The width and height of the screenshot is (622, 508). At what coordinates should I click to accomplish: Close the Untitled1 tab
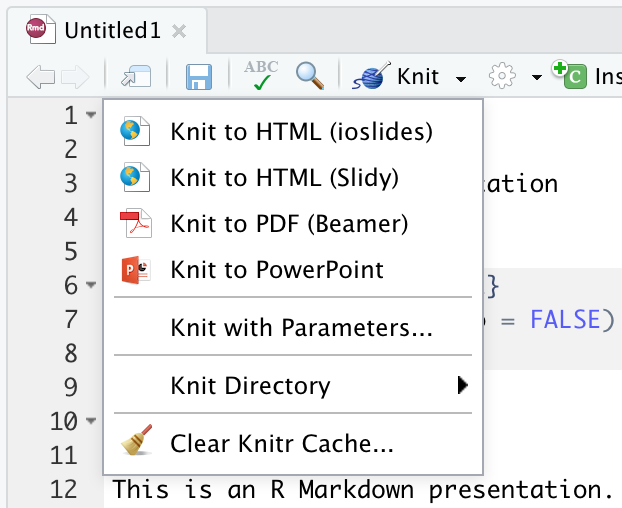(179, 31)
